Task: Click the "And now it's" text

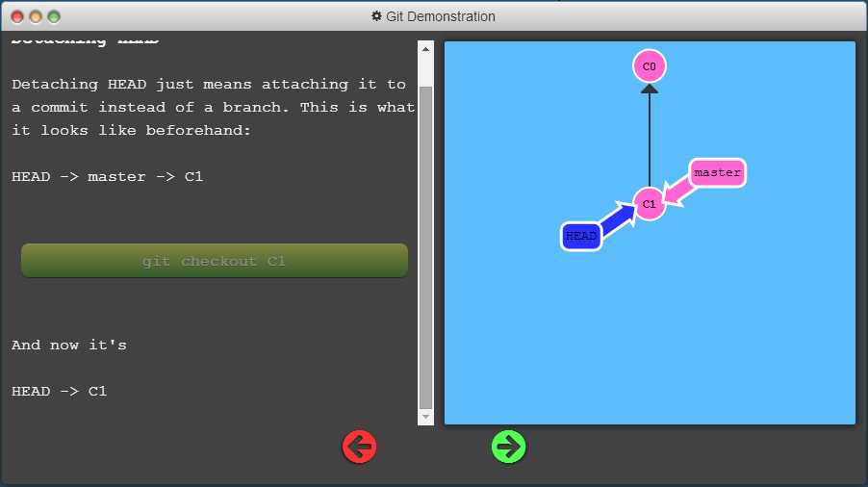Action: [x=69, y=345]
